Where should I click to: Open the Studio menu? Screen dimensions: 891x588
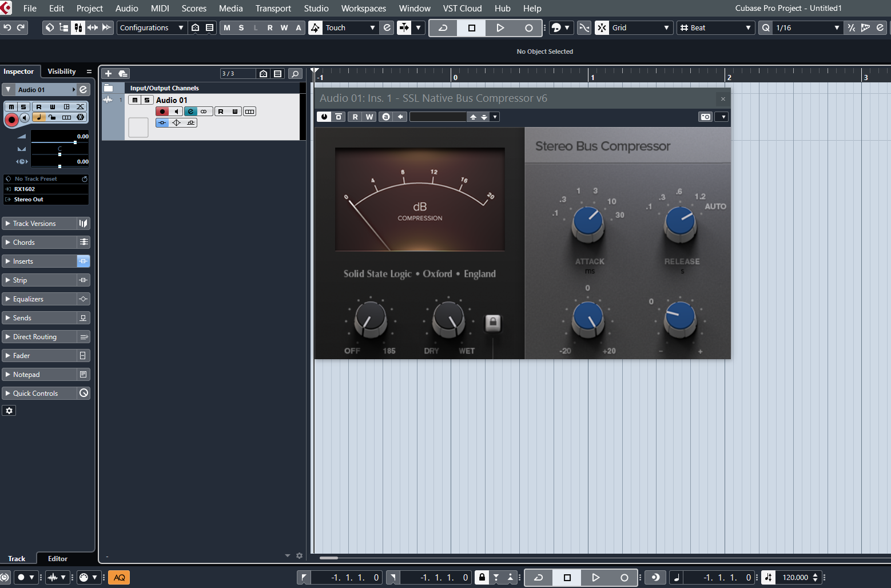coord(316,8)
